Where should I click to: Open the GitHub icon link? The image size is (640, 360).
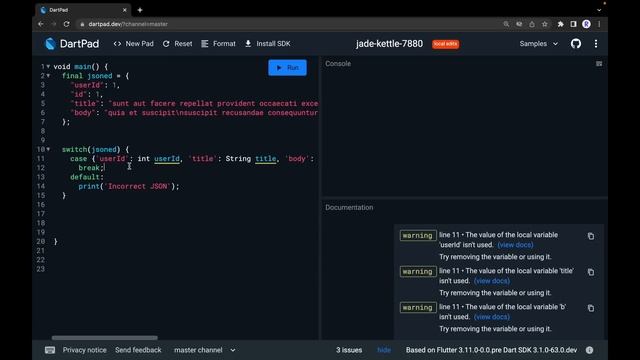coord(576,44)
